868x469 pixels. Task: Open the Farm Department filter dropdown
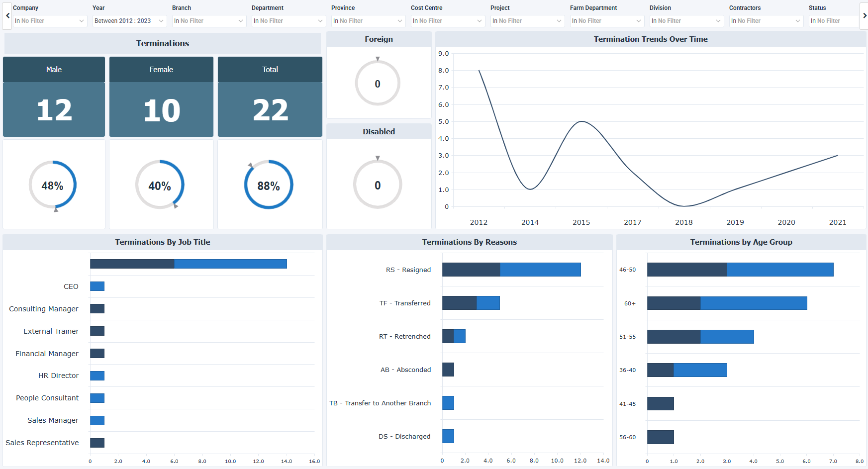[607, 21]
